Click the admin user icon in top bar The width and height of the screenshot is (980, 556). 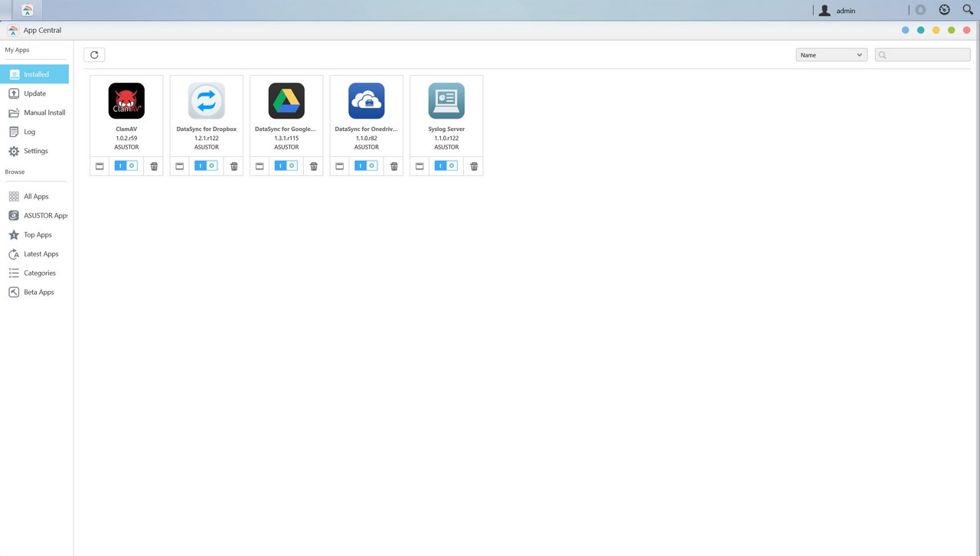825,11
